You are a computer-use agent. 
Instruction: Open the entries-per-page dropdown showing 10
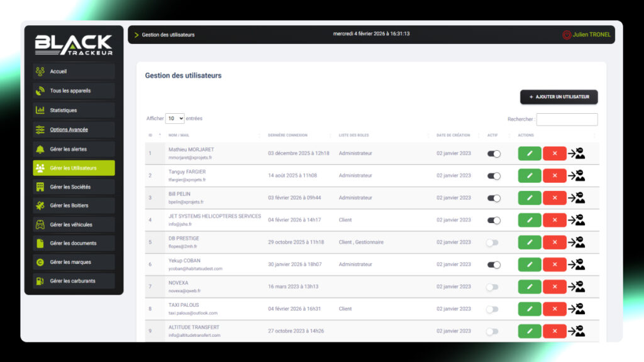click(x=175, y=118)
